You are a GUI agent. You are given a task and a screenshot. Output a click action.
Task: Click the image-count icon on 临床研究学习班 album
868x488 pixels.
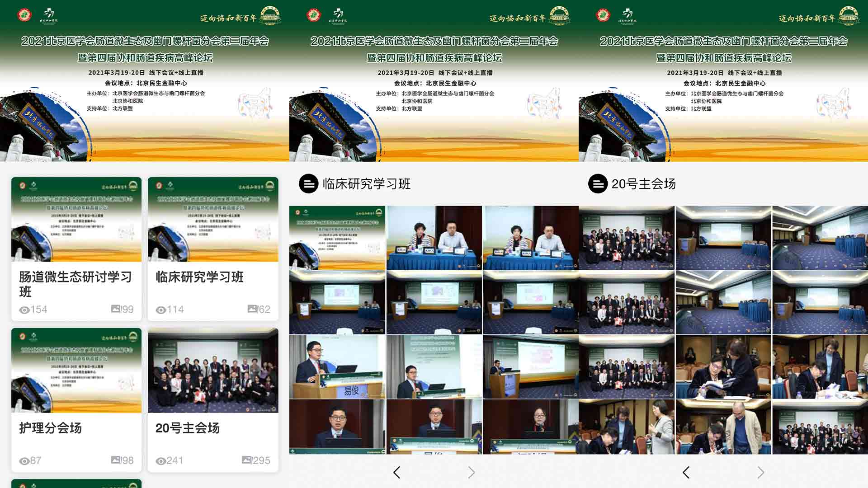[x=253, y=309]
